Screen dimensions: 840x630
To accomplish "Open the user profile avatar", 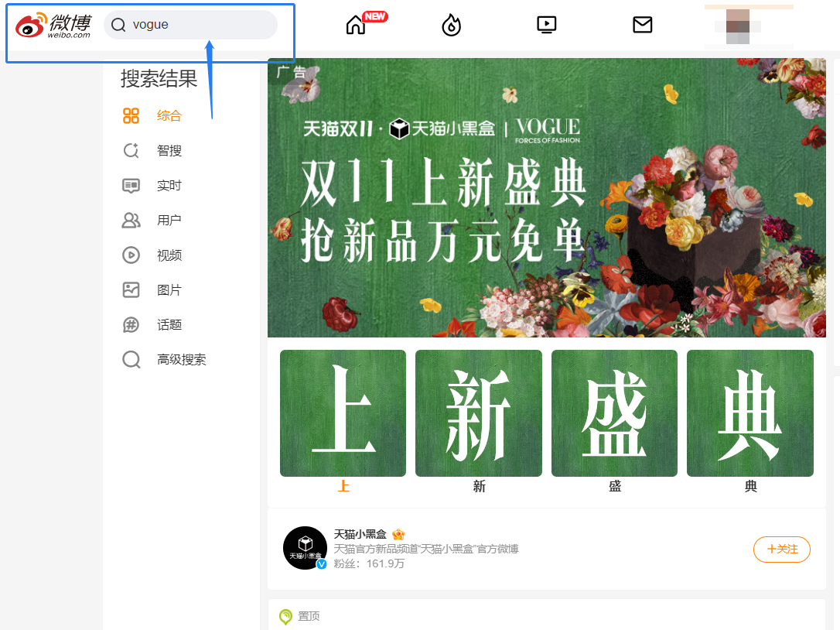I will click(738, 26).
